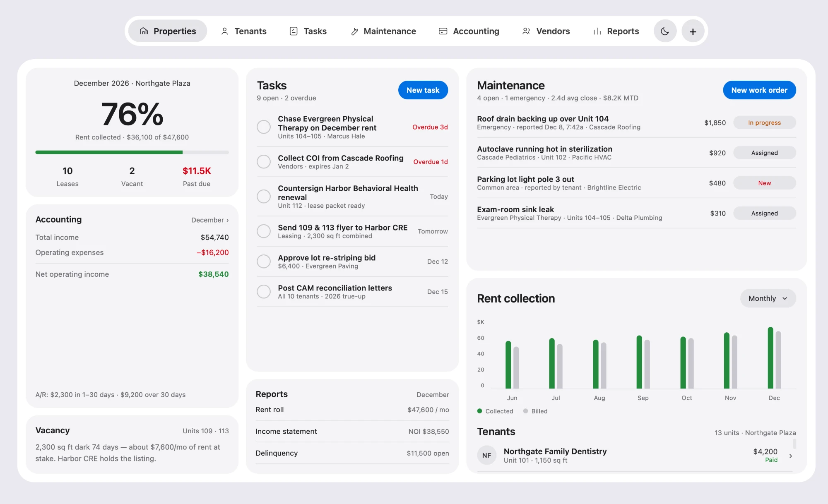
Task: Click the people icon beside Vendors
Action: (x=526, y=31)
